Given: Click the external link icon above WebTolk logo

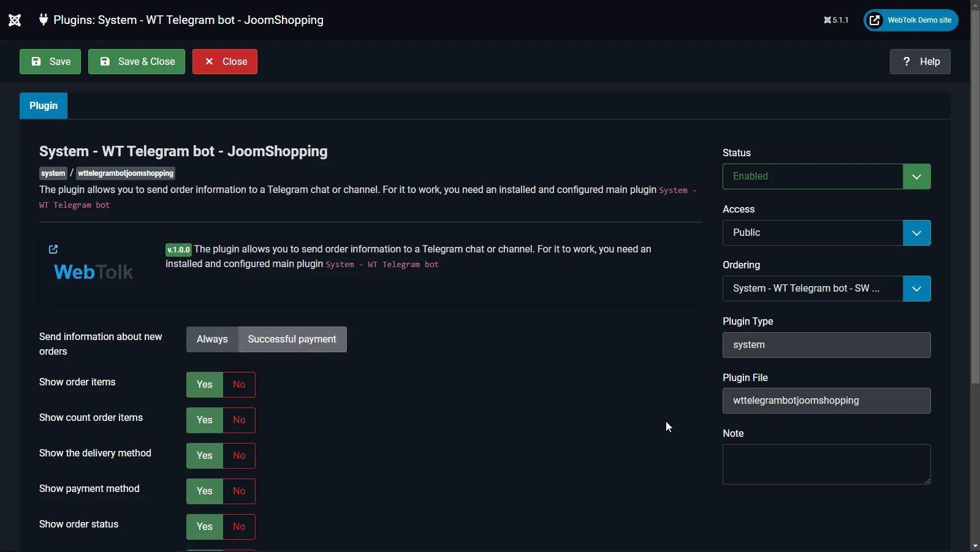Looking at the screenshot, I should pos(53,249).
